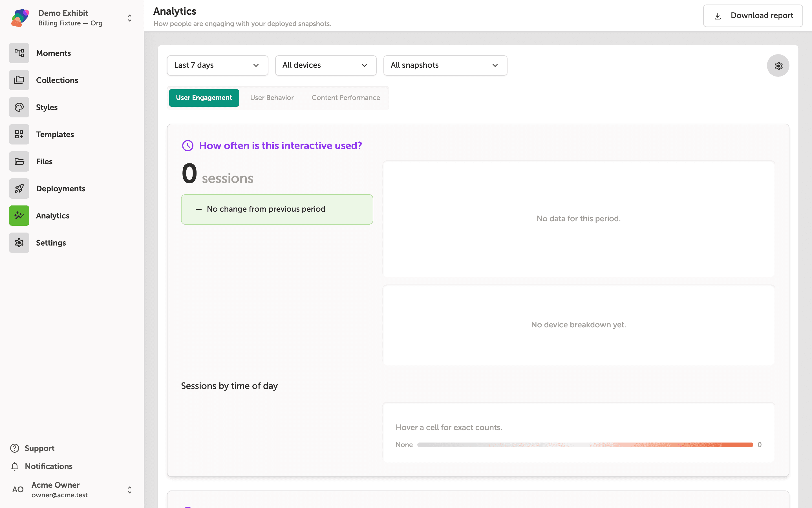812x508 pixels.
Task: Click 'Hover a cell for exact counts.' text
Action: click(449, 427)
